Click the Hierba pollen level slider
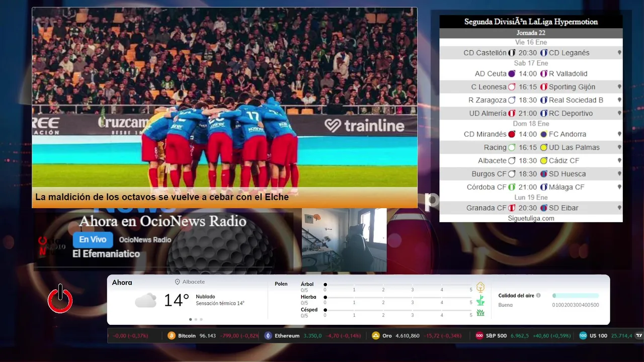Image resolution: width=644 pixels, height=362 pixels. click(x=398, y=297)
